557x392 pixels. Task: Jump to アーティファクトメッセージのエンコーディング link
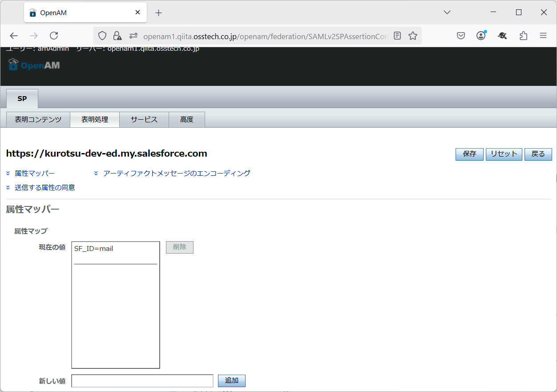pos(177,173)
